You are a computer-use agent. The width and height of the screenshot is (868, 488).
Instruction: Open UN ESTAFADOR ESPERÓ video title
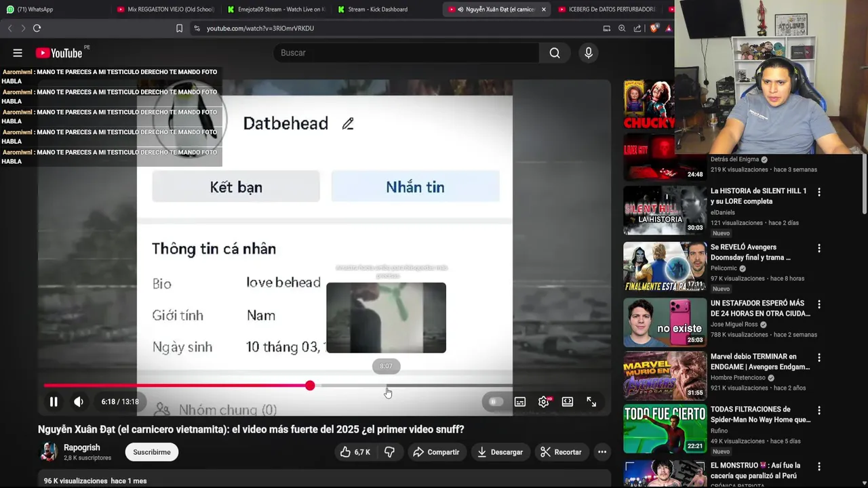point(760,308)
